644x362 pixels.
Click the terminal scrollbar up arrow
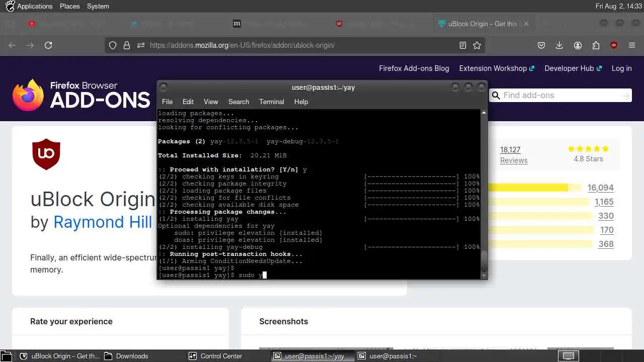click(x=484, y=113)
